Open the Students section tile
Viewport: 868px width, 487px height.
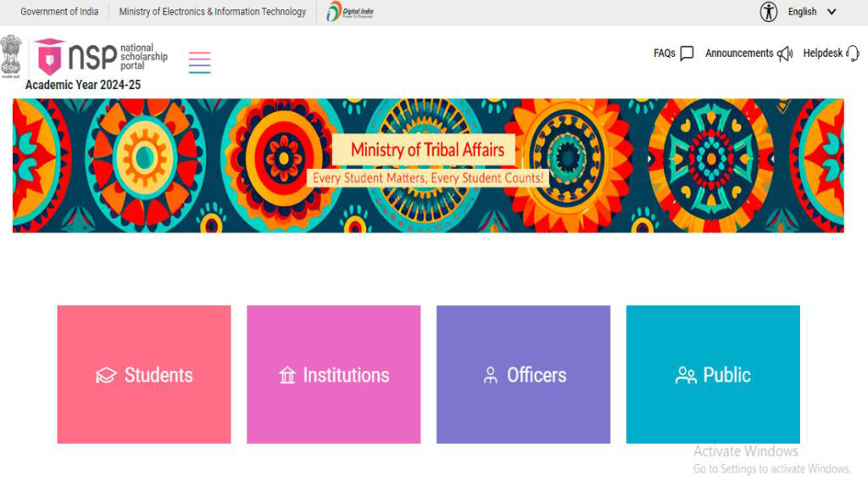[144, 374]
